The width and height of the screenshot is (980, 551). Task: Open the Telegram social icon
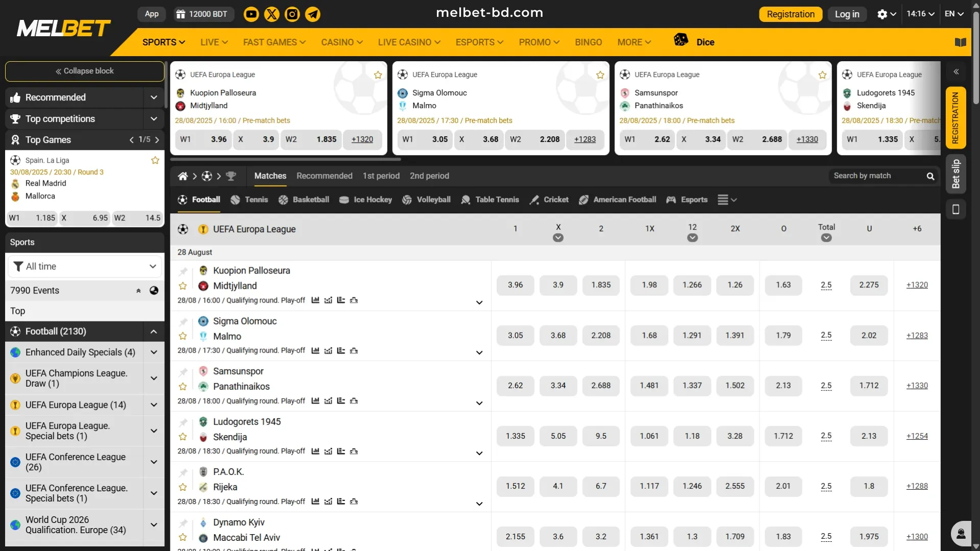point(312,14)
